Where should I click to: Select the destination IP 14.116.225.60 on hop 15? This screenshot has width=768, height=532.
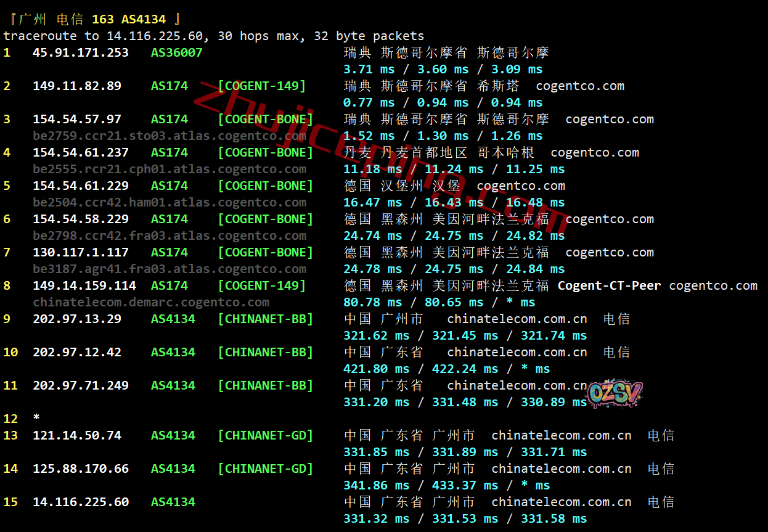(x=81, y=502)
